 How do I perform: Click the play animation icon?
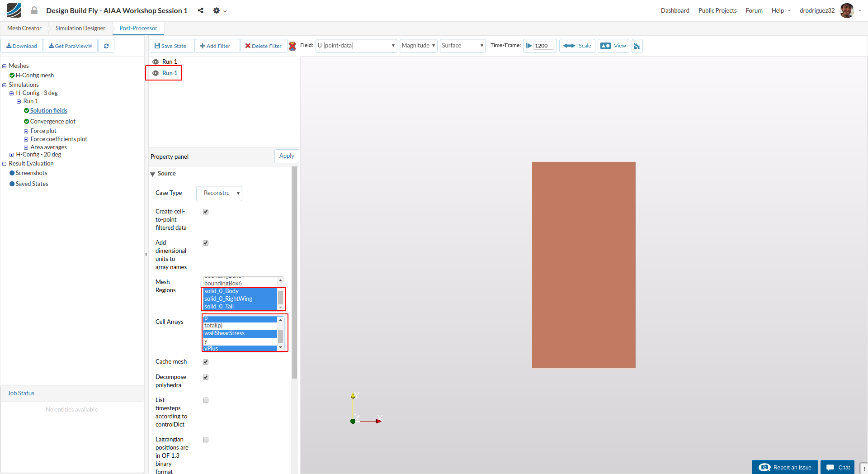tap(528, 46)
